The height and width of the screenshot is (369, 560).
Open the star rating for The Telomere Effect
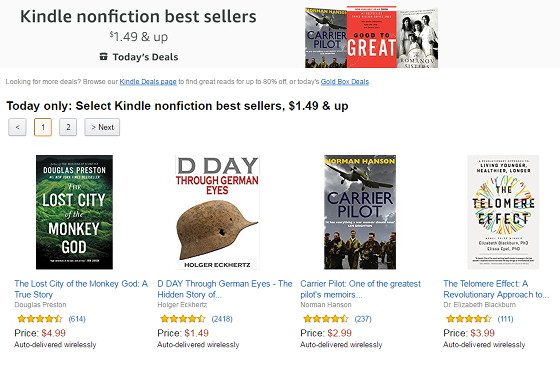[469, 319]
